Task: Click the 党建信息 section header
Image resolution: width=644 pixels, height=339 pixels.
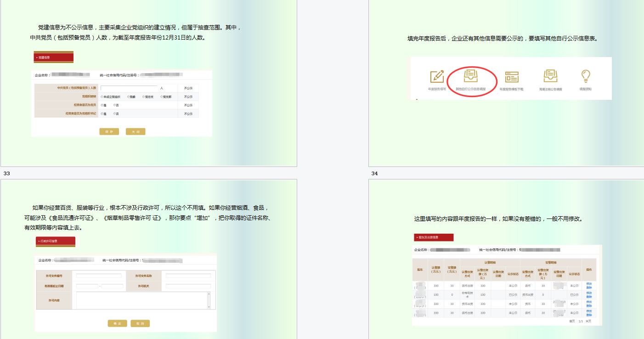Action: click(x=53, y=57)
